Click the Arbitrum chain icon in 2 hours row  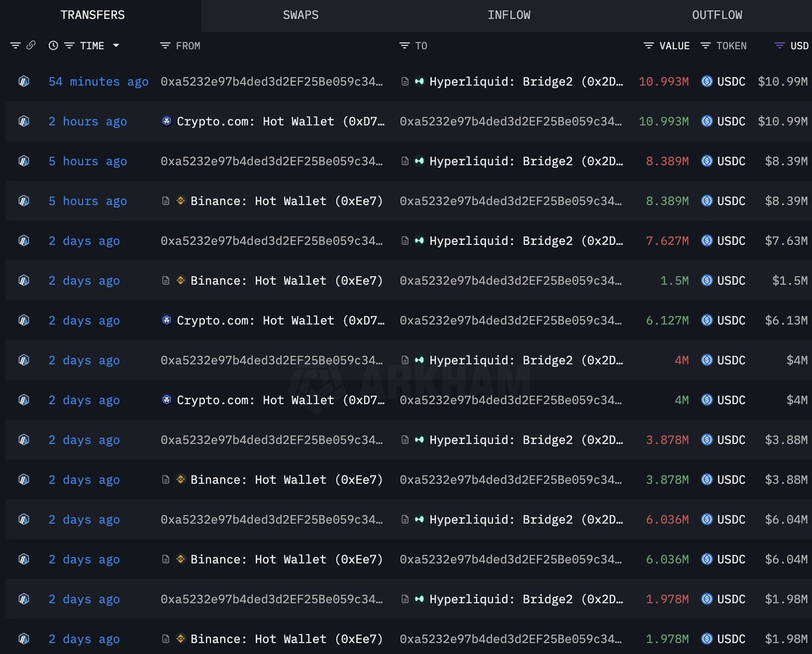click(x=24, y=122)
